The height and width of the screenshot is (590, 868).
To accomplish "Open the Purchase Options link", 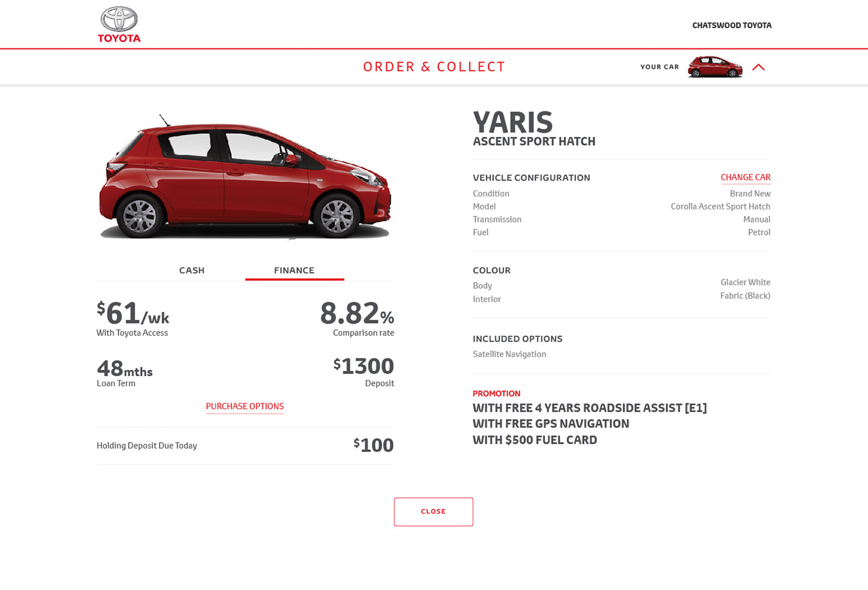I will 245,407.
